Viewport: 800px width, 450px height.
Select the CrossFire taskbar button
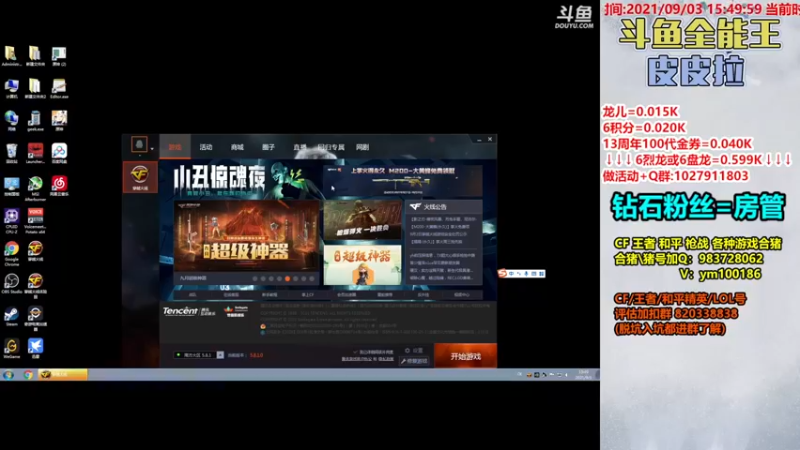[63, 374]
